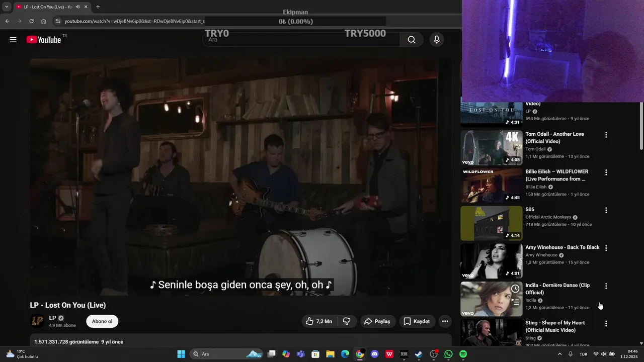
Task: Click the magnifier search button
Action: pos(412,40)
